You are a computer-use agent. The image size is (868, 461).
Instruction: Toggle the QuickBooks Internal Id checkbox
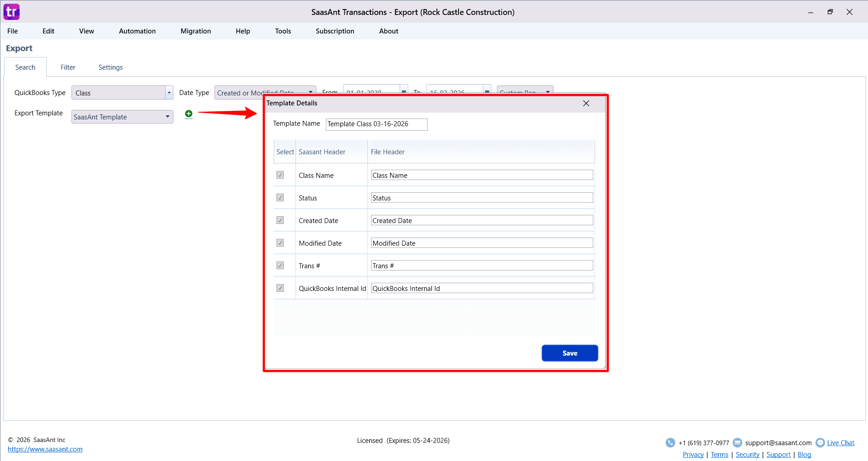[x=280, y=288]
